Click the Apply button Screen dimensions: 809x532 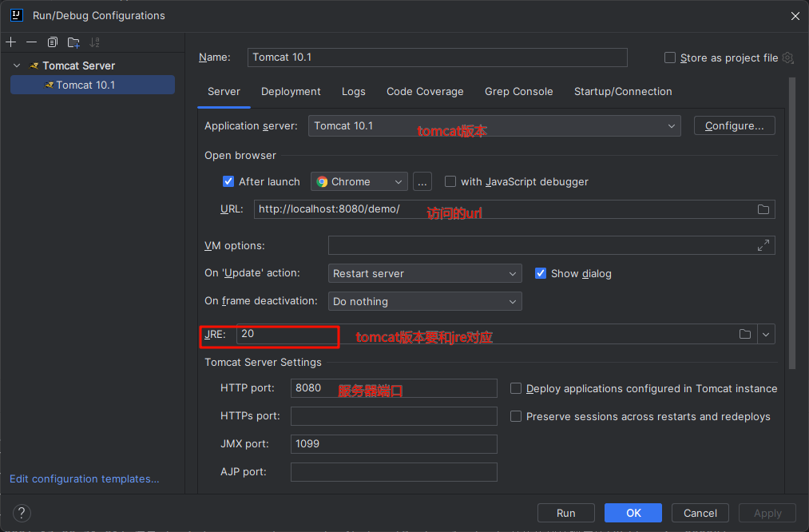coord(767,513)
